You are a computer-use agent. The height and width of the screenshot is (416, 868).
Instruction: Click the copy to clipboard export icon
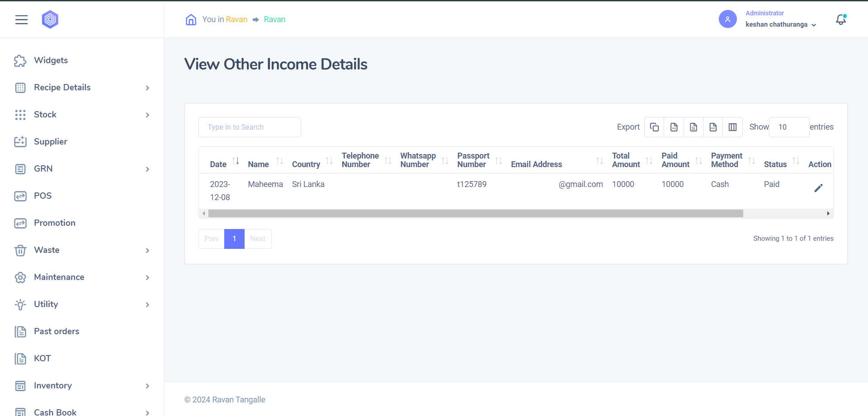click(x=654, y=127)
